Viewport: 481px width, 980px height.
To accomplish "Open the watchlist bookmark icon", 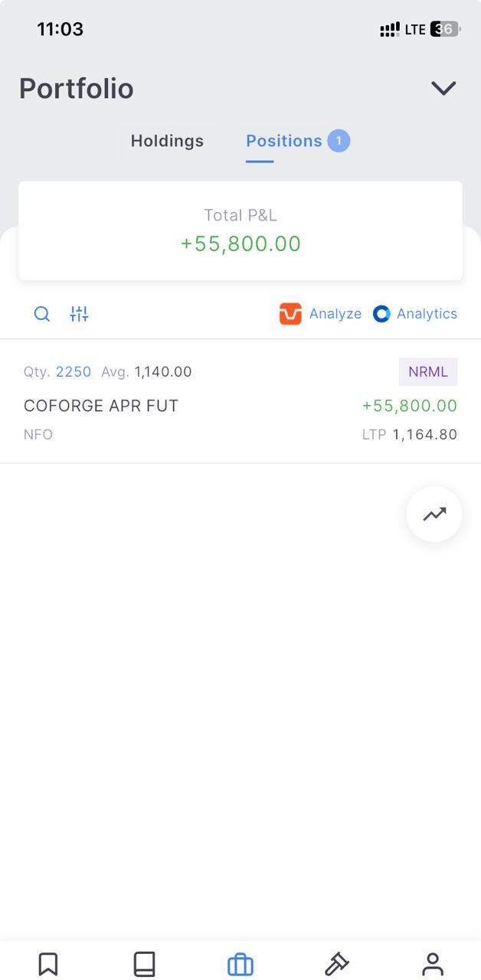I will 48,963.
